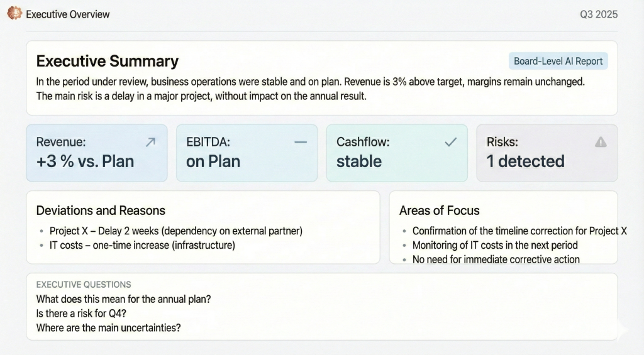Click the Revenue trend arrow icon
Image resolution: width=644 pixels, height=355 pixels.
click(x=150, y=143)
